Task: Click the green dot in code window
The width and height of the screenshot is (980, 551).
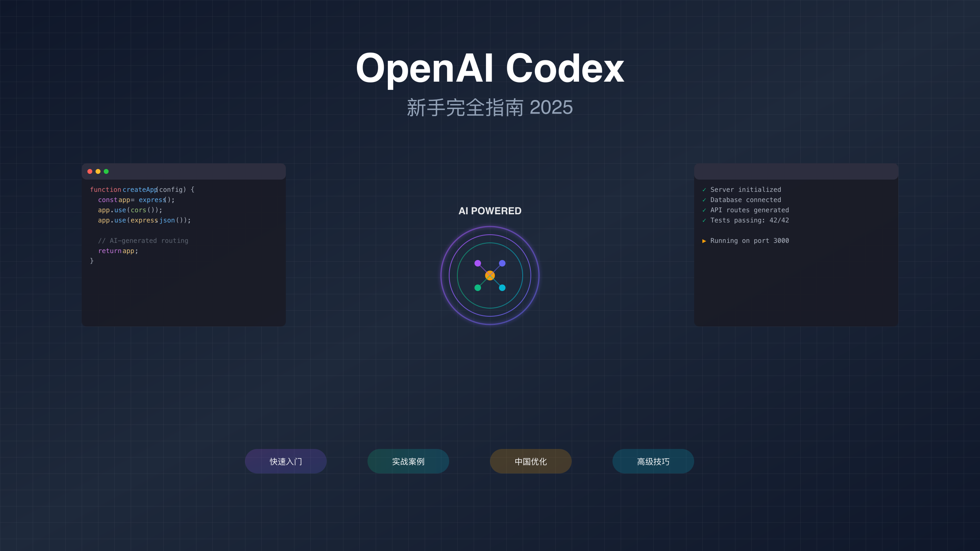Action: click(x=106, y=171)
